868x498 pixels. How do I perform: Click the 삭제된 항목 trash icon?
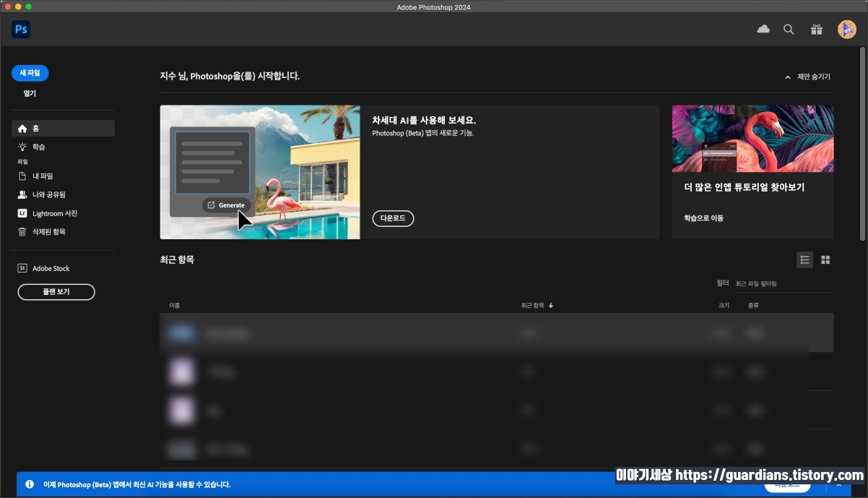point(22,232)
